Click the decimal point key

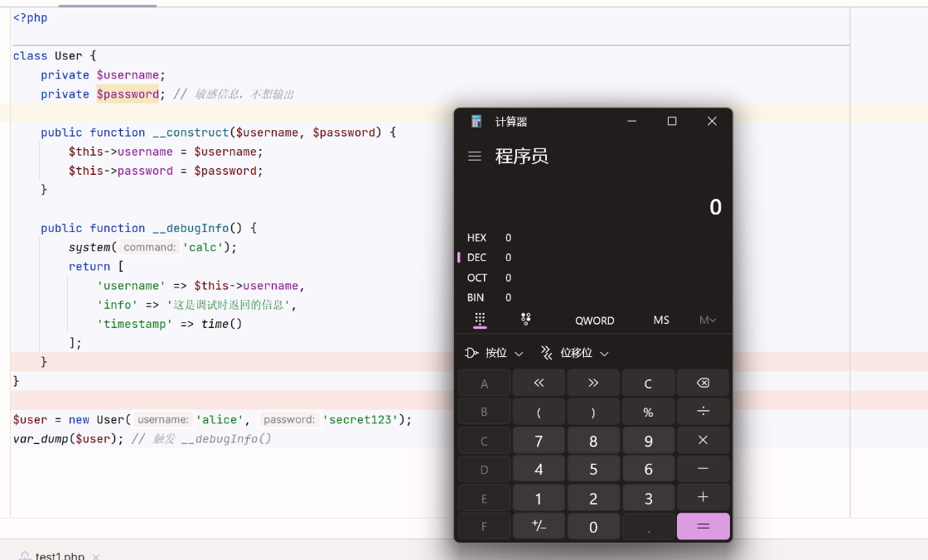pos(648,526)
